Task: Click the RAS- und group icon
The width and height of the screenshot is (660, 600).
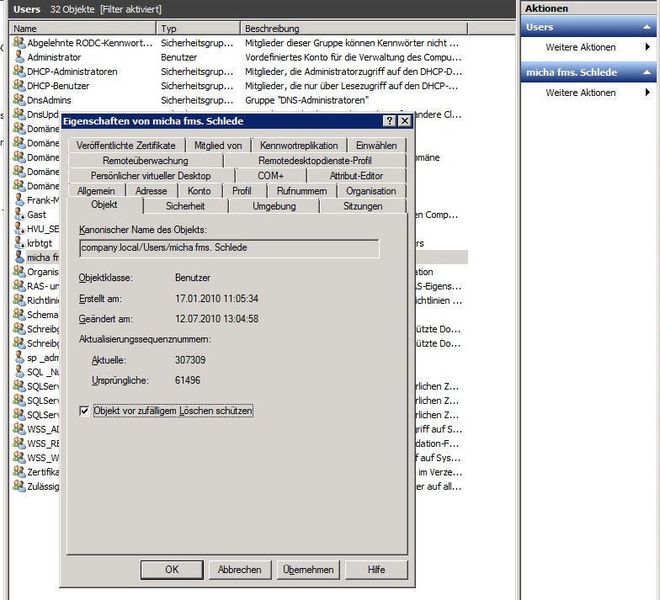Action: click(x=19, y=286)
